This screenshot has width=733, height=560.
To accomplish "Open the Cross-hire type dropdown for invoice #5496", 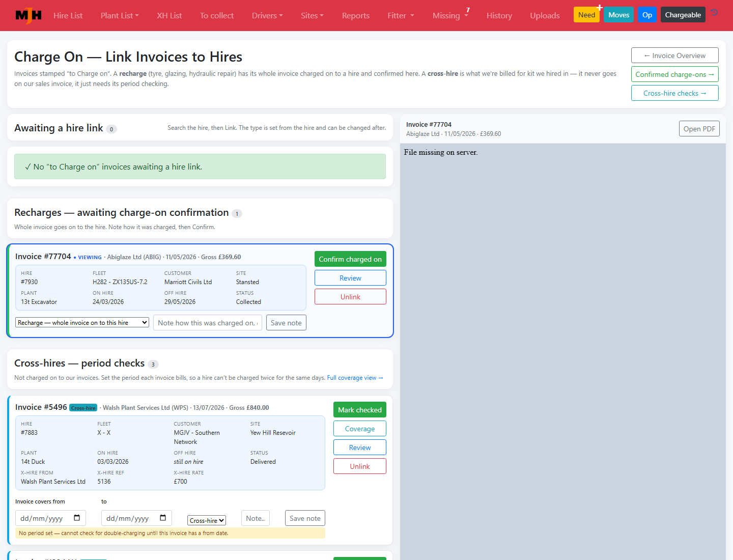I will pos(207,520).
